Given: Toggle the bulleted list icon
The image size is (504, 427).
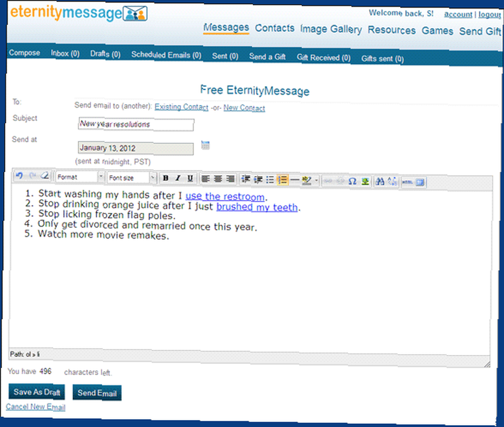Looking at the screenshot, I should click(270, 179).
